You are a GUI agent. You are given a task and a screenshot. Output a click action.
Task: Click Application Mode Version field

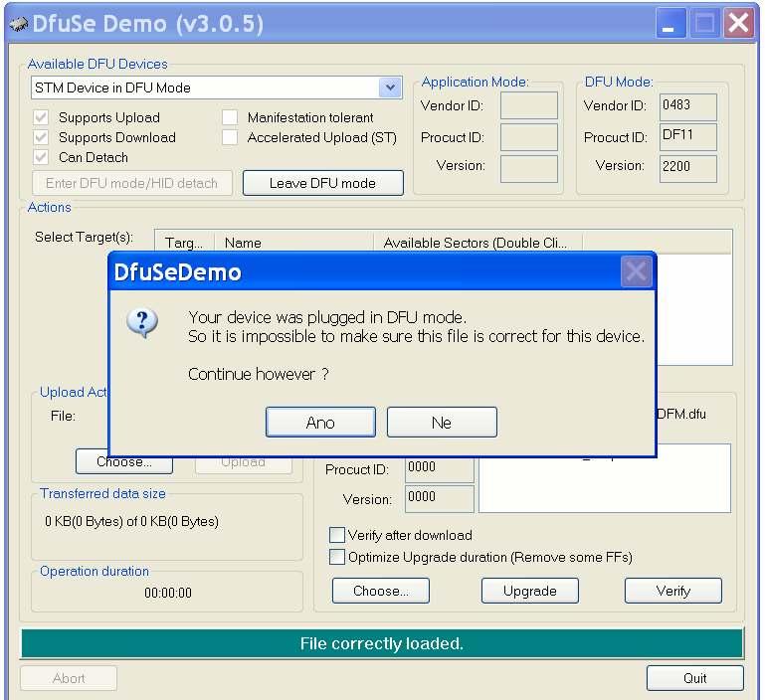[x=529, y=169]
